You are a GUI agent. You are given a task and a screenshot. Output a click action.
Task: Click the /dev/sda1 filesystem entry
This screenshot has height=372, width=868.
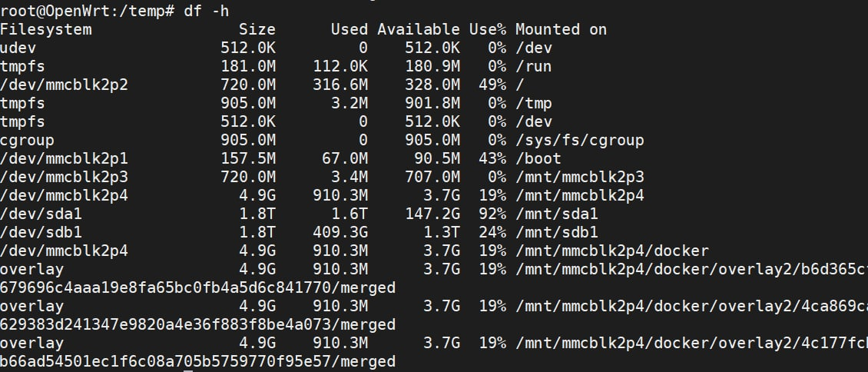[41, 214]
